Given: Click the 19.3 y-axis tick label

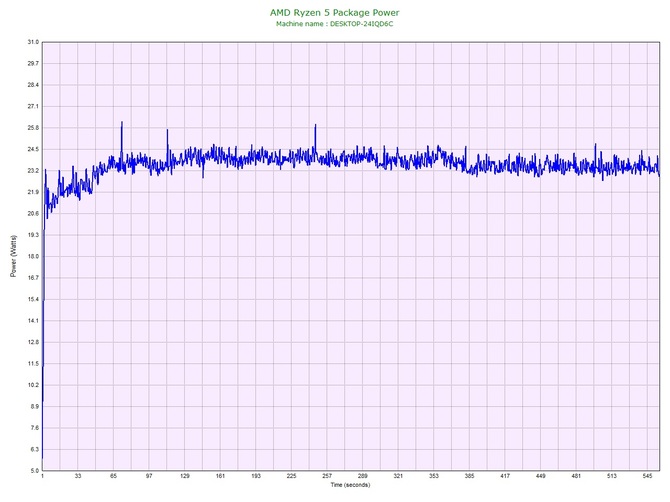Looking at the screenshot, I should [x=33, y=235].
